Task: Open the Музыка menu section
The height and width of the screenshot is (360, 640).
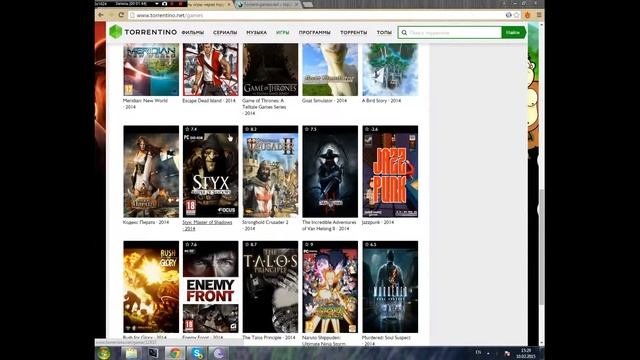Action: coord(256,32)
